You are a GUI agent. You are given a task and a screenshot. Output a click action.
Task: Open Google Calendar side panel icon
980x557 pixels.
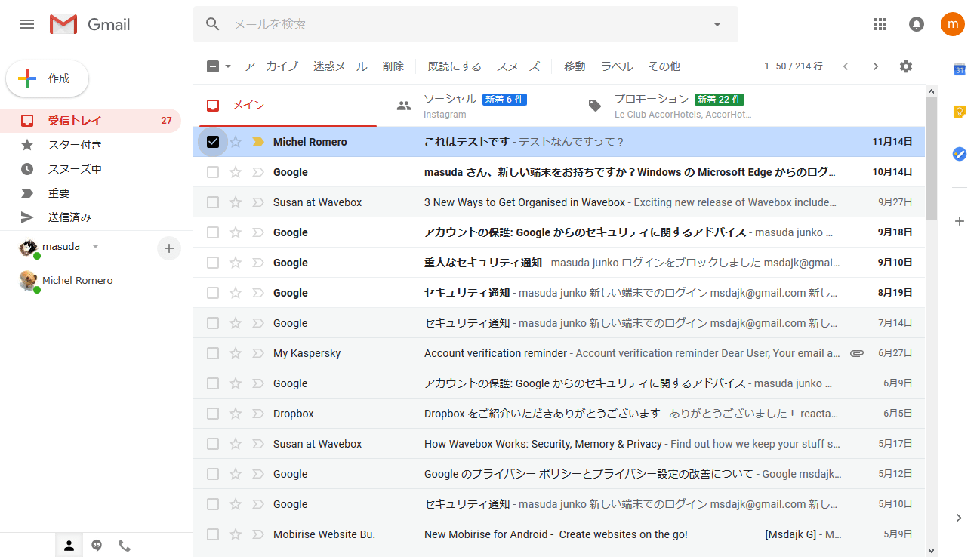pos(960,70)
